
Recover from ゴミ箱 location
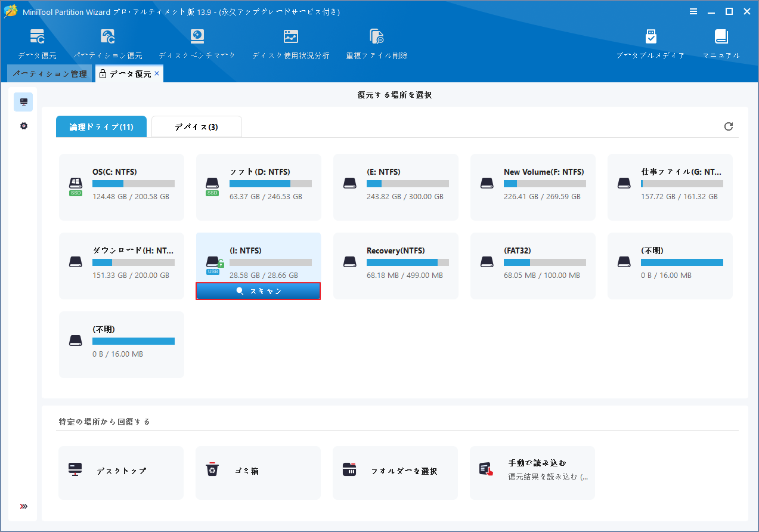pyautogui.click(x=258, y=473)
